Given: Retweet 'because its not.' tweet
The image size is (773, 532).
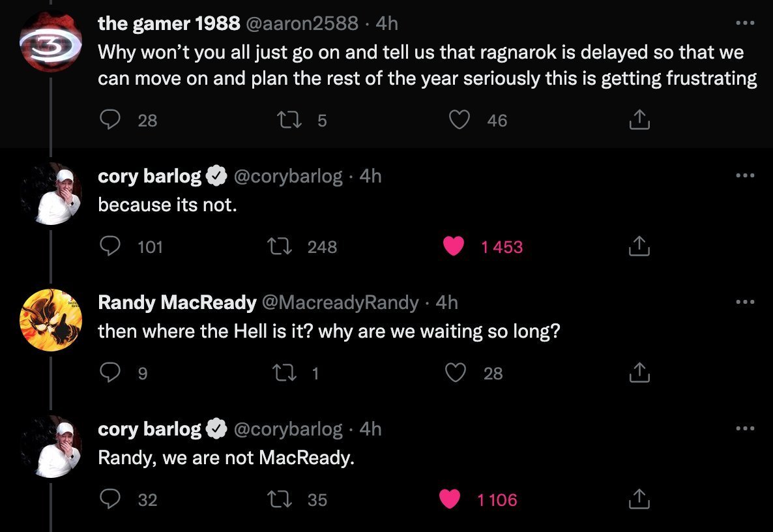Looking at the screenshot, I should click(x=280, y=246).
